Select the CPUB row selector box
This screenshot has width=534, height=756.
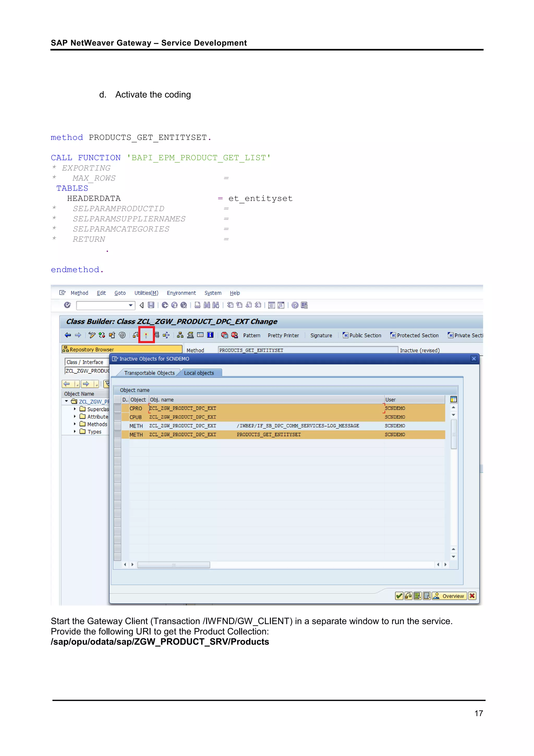pos(117,417)
